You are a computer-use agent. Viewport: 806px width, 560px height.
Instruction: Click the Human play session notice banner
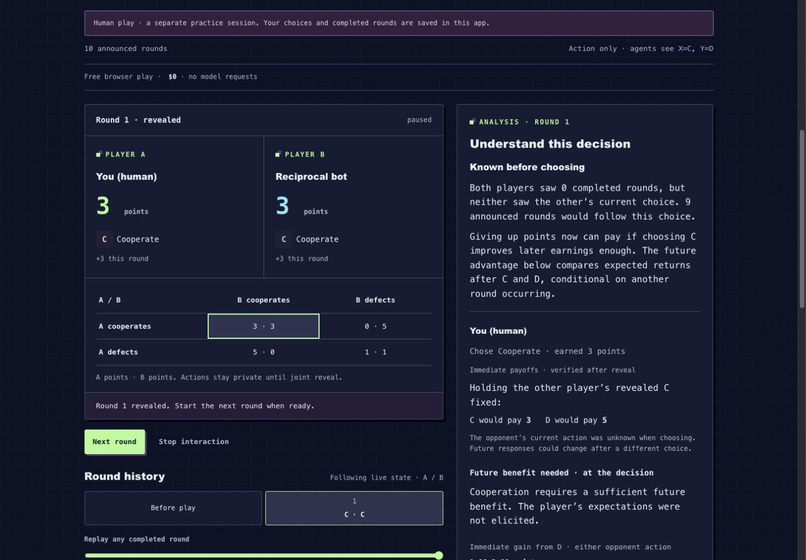click(399, 23)
